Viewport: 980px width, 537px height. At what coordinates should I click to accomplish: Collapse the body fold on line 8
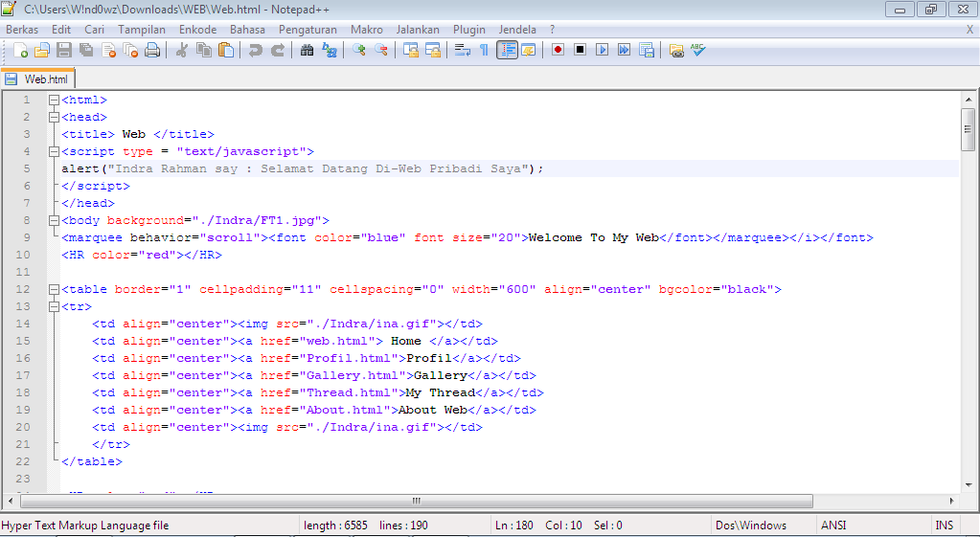click(55, 220)
